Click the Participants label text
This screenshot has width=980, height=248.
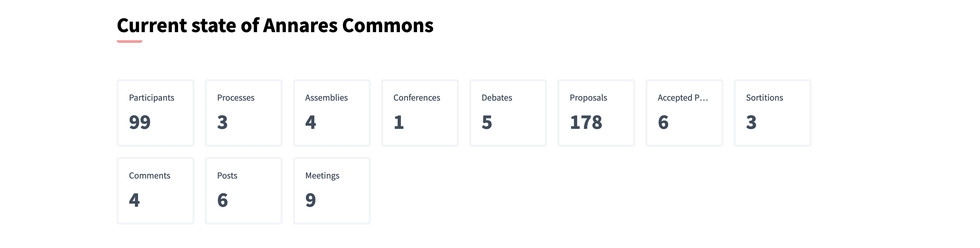[152, 98]
